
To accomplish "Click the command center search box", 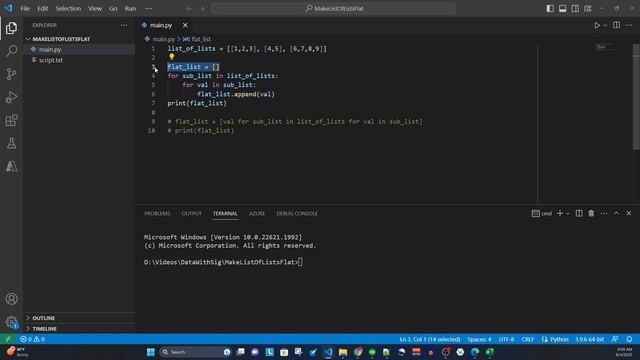I will pyautogui.click(x=333, y=9).
